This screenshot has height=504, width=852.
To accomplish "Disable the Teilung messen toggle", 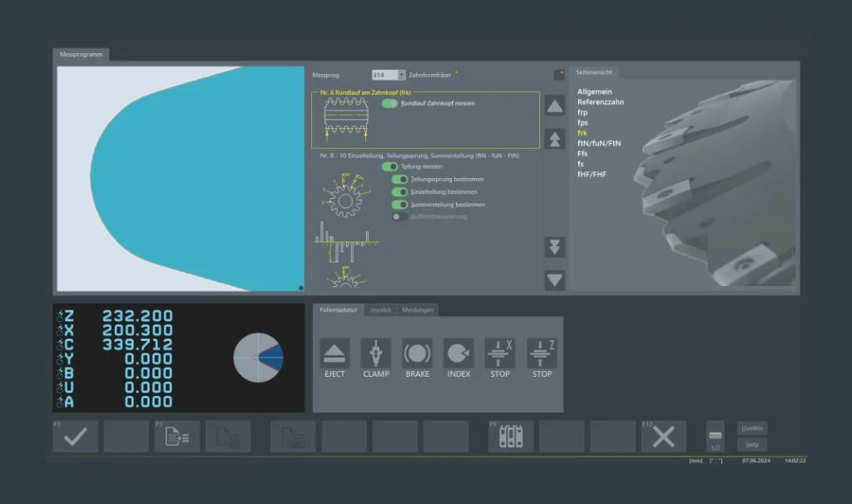I will 389,166.
